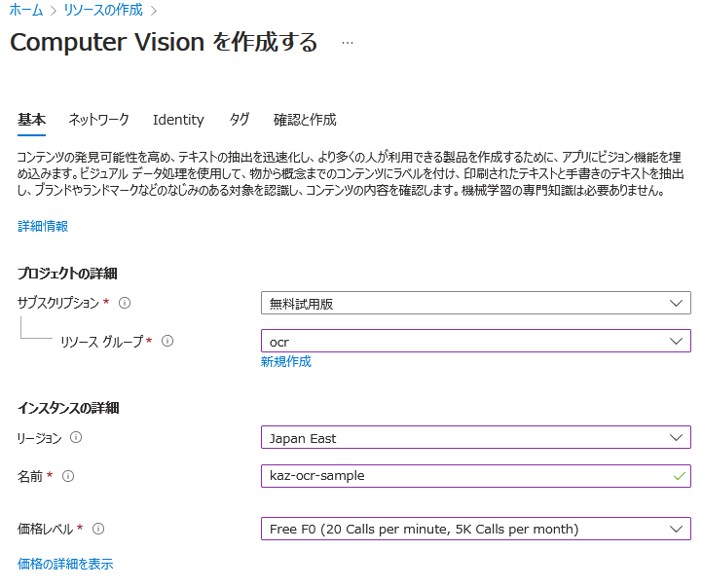
Task: Switch to the ネットワーク tab
Action: [98, 120]
